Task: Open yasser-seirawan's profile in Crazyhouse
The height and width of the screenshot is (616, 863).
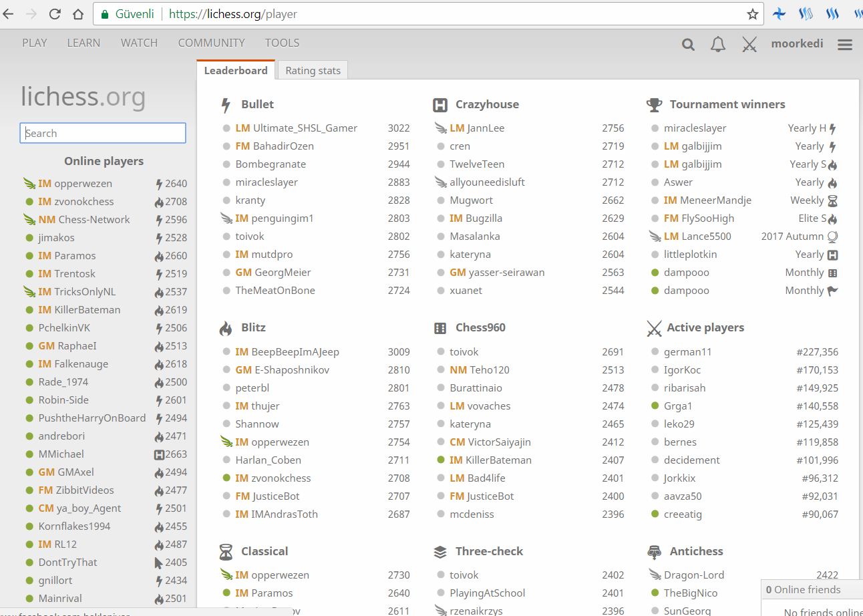Action: (497, 273)
